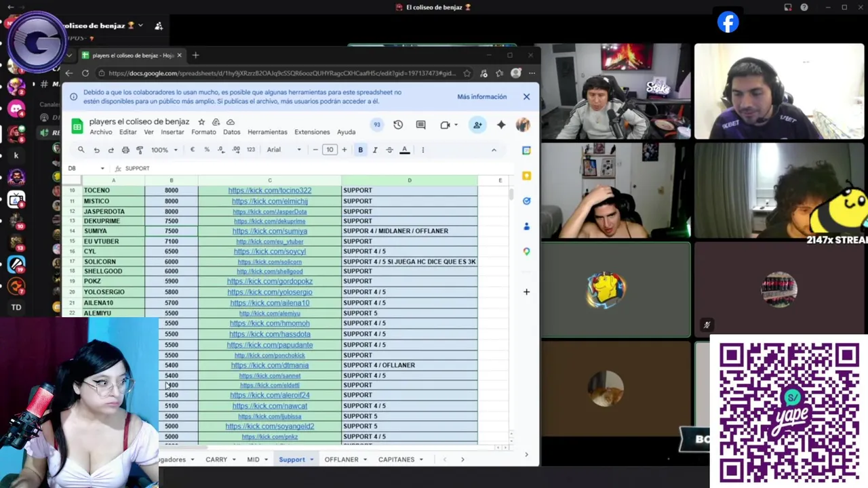The image size is (868, 488).
Task: Dismiss the collaborators info banner
Action: coord(526,97)
